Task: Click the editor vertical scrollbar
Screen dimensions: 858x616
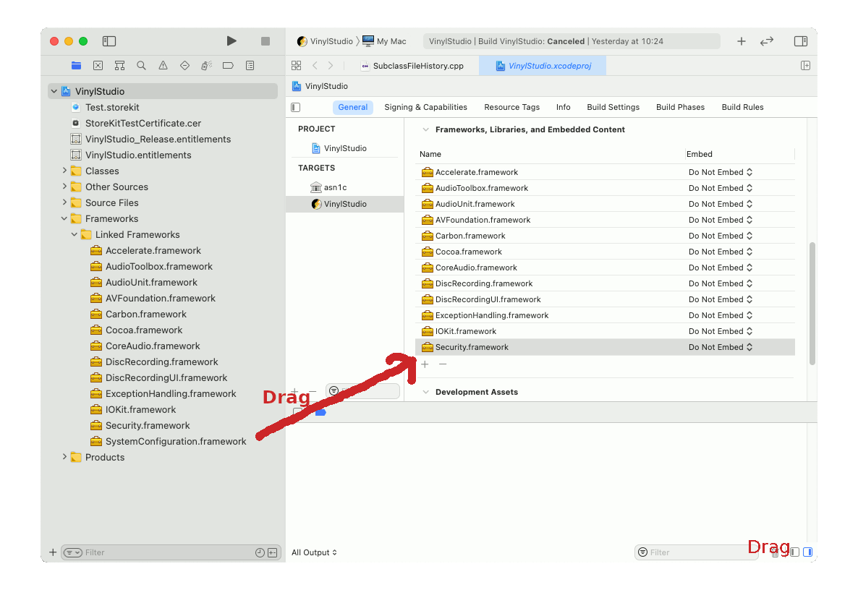Action: [812, 304]
